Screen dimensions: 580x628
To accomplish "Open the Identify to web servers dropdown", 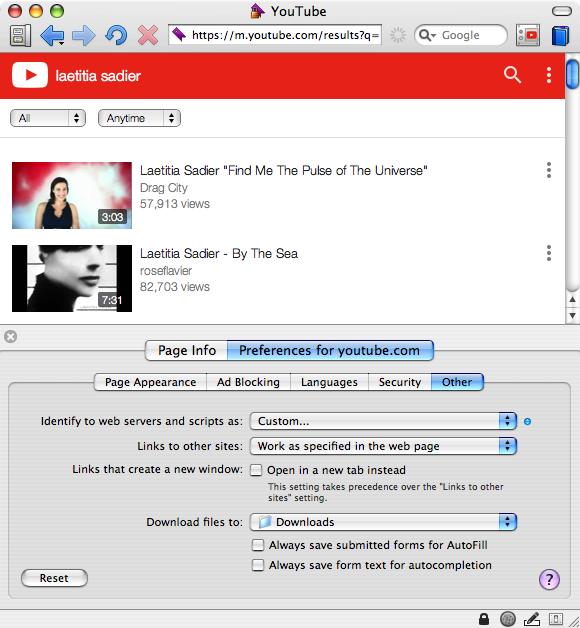I will point(383,421).
